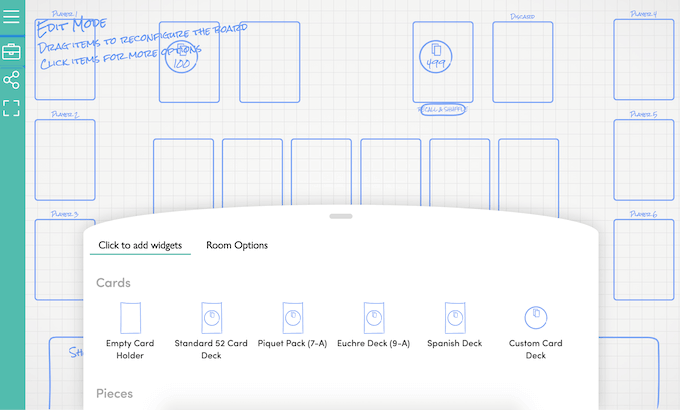The width and height of the screenshot is (680, 410).
Task: Click the drawer drag handle at top
Action: point(341,215)
